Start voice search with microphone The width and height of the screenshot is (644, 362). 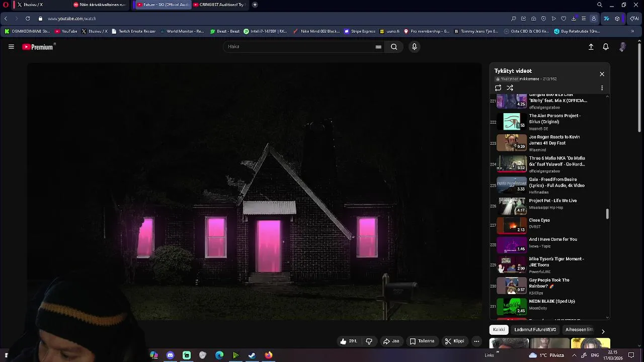[414, 47]
